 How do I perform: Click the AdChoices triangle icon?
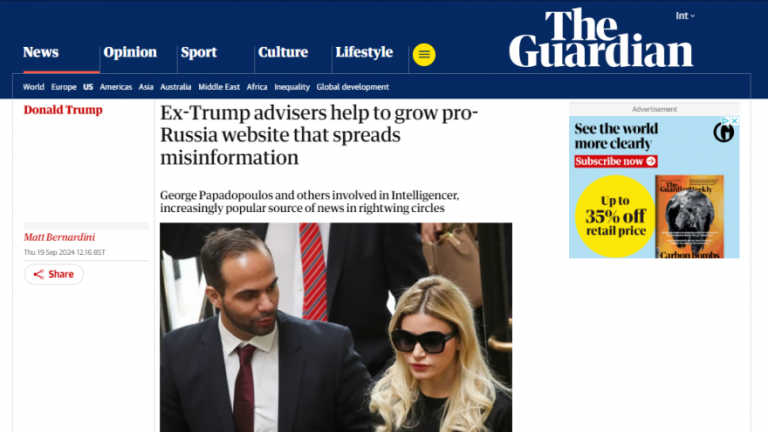(x=727, y=120)
